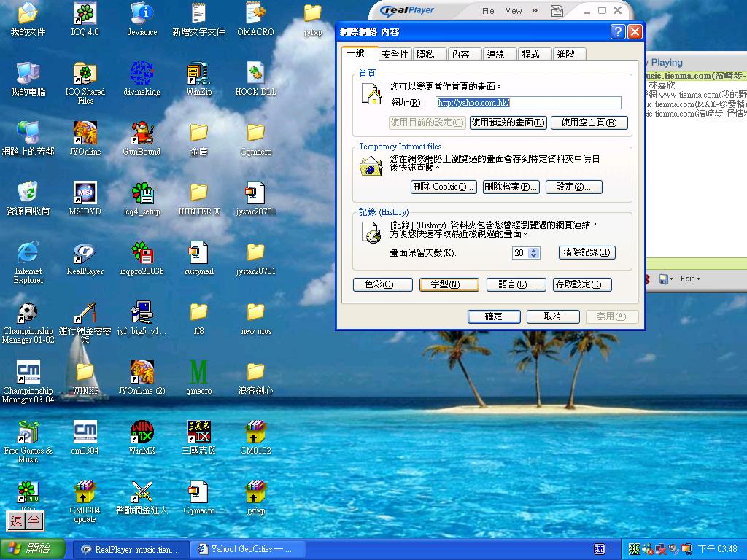The height and width of the screenshot is (560, 747).
Task: Click the 刪除檔案 (Delete Files) button
Action: point(511,187)
